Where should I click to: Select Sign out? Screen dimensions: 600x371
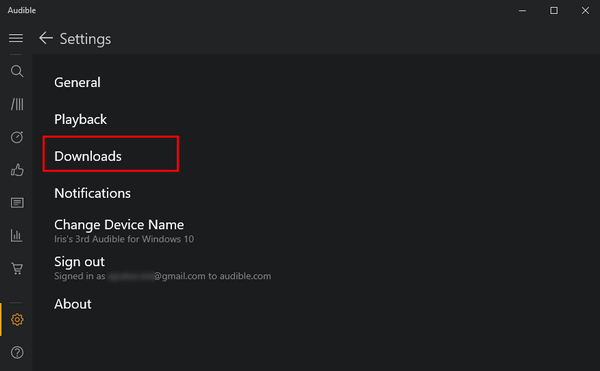pos(79,262)
